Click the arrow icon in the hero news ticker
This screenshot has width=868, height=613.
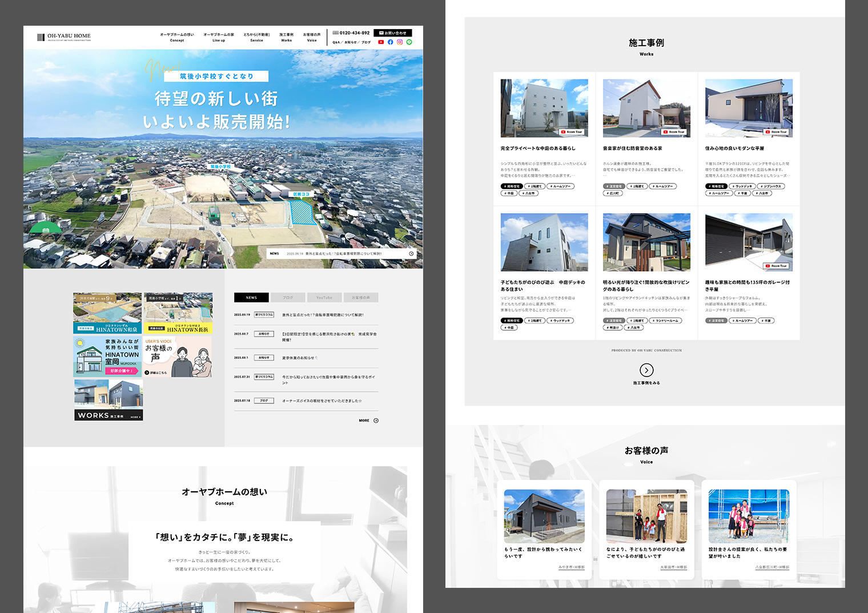pos(411,254)
